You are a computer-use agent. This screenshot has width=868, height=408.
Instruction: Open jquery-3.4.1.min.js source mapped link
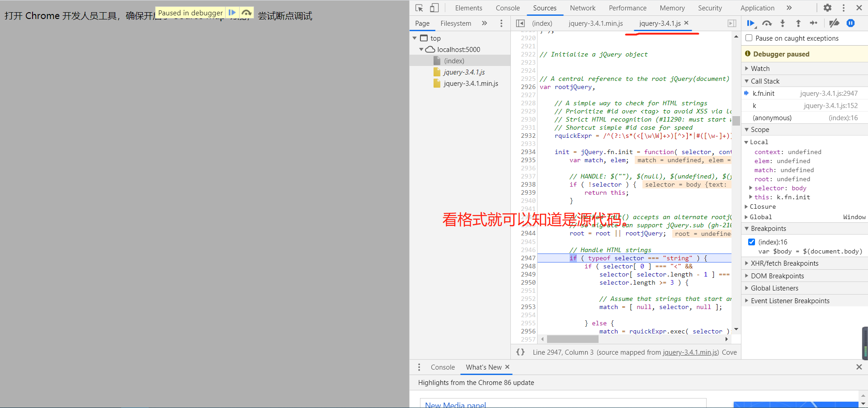(690, 352)
